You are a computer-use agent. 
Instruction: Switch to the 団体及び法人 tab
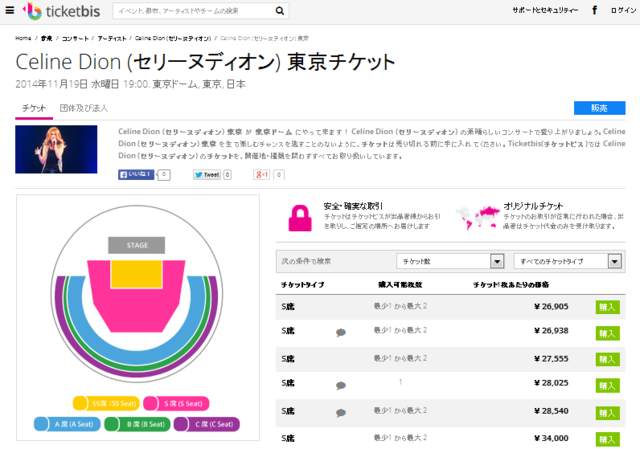84,108
